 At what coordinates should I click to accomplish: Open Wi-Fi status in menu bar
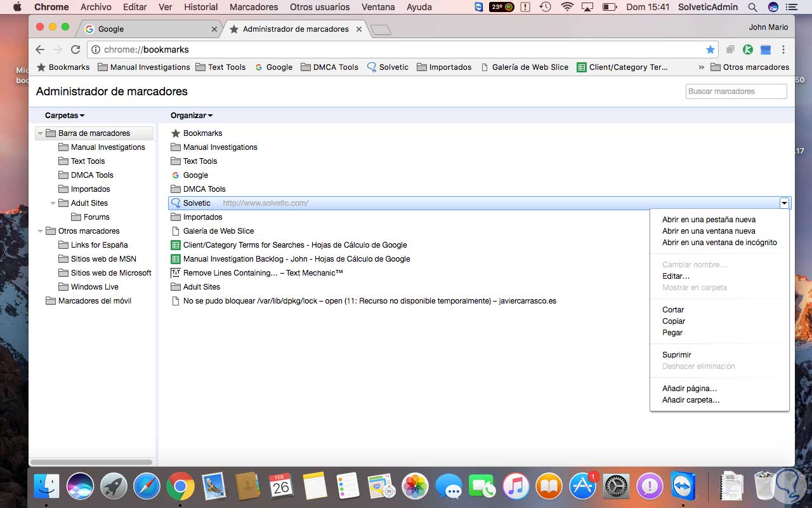(567, 7)
